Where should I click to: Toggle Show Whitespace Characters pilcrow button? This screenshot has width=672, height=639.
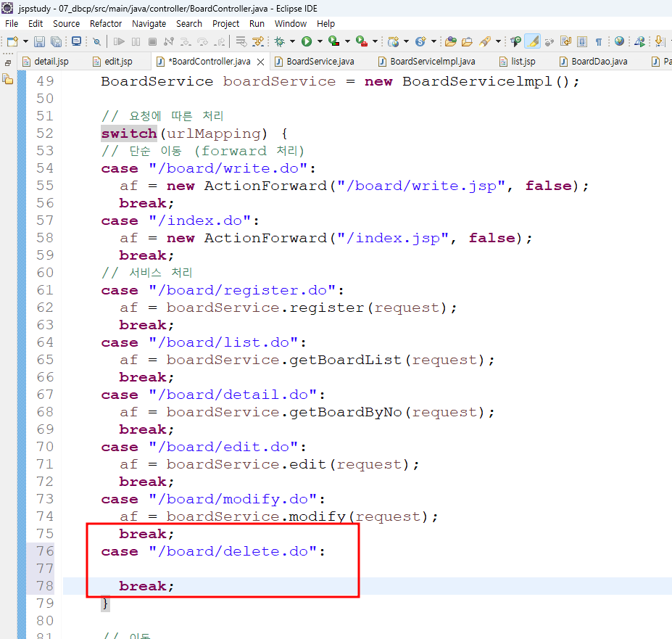[x=598, y=41]
